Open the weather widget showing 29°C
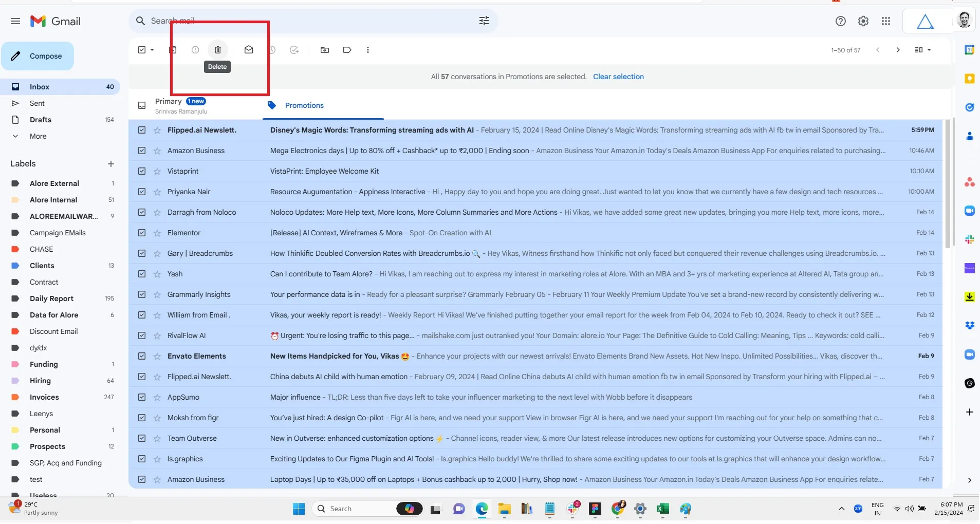This screenshot has width=980, height=524. coord(33,508)
